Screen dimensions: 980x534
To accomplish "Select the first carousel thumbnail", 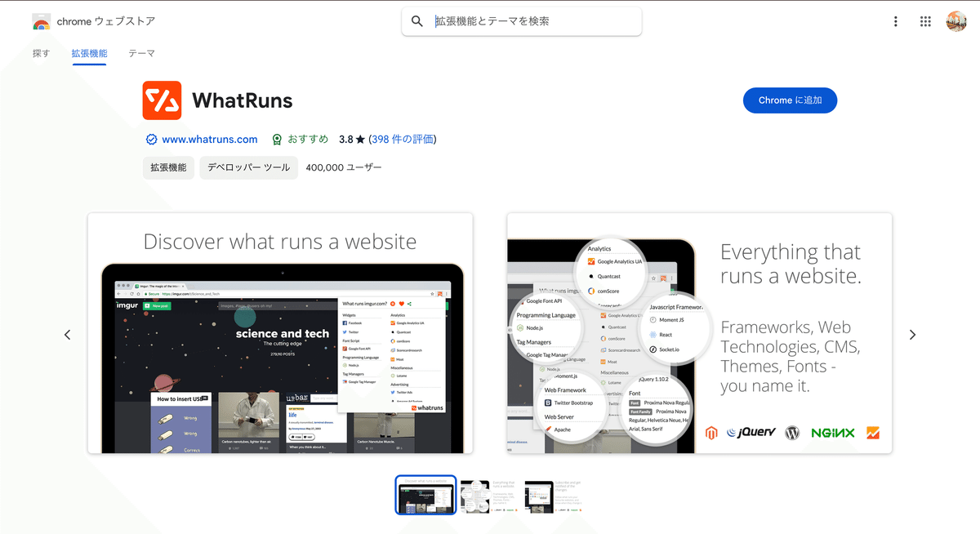I will click(425, 495).
